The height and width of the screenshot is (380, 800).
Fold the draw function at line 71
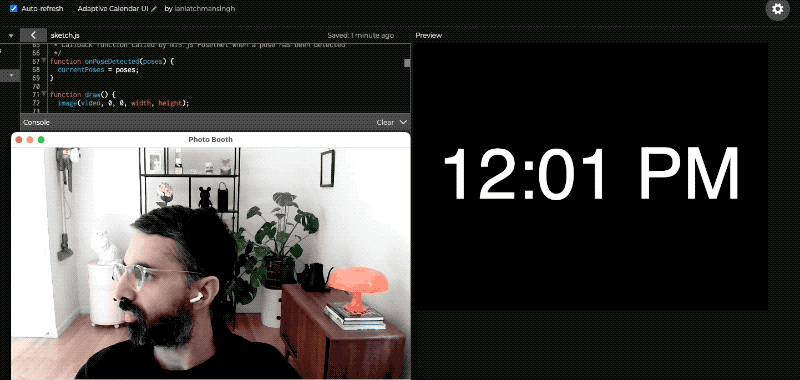pyautogui.click(x=43, y=94)
